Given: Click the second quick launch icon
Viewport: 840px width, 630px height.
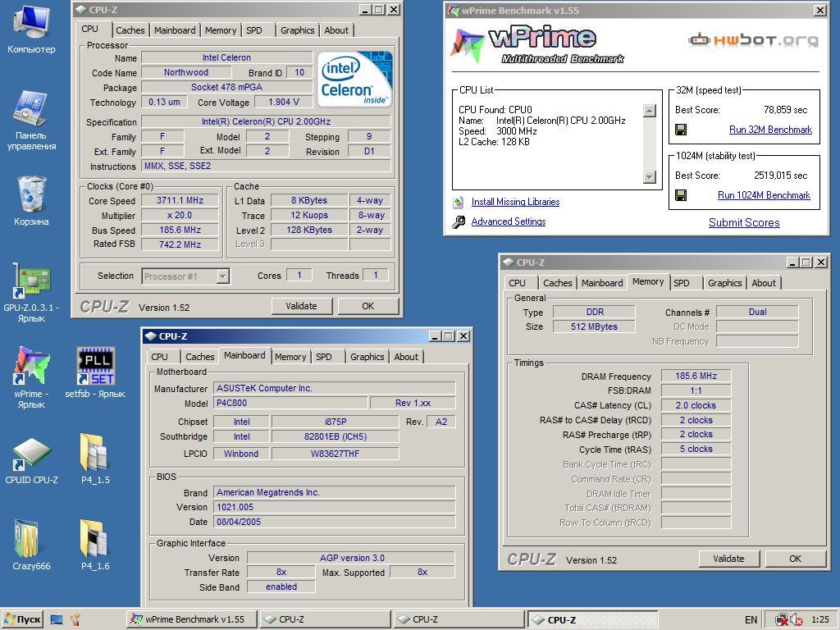Looking at the screenshot, I should point(75,620).
